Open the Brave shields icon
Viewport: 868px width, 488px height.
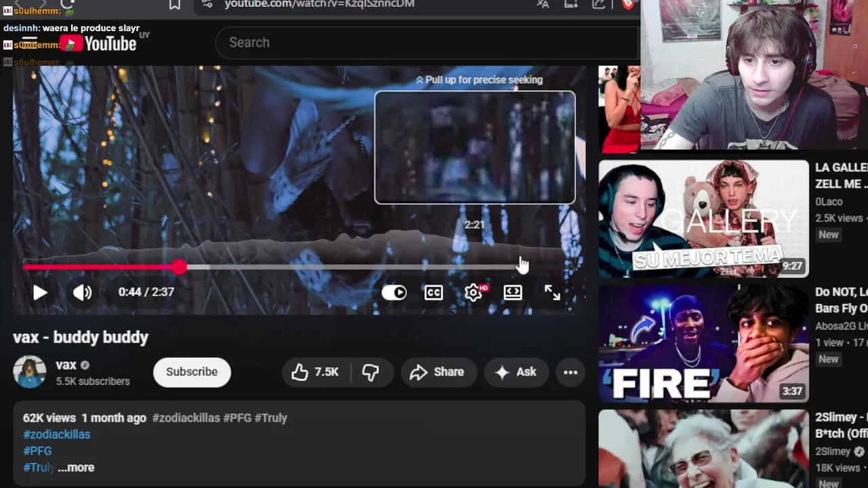[628, 4]
